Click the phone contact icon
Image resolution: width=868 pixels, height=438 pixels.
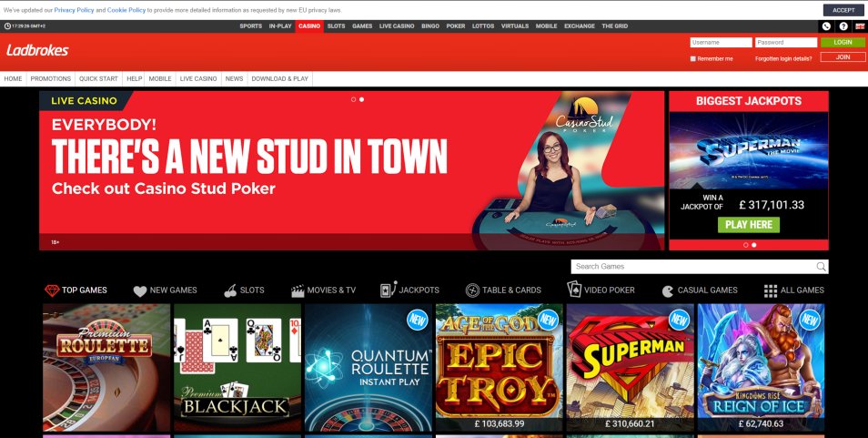826,26
